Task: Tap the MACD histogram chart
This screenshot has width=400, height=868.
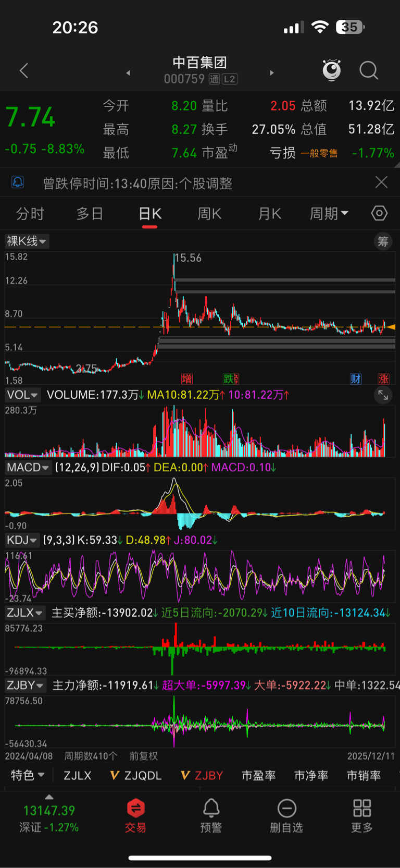Action: point(200,503)
